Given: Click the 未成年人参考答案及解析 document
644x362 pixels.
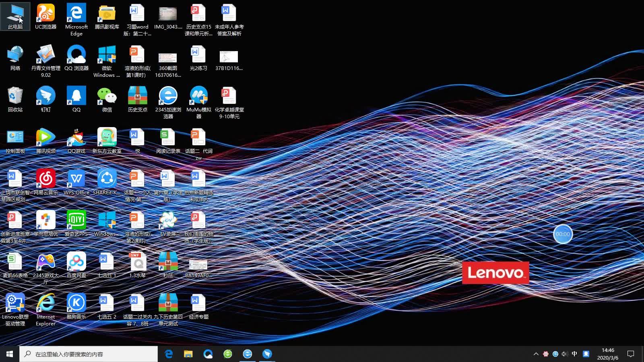Looking at the screenshot, I should 229,20.
